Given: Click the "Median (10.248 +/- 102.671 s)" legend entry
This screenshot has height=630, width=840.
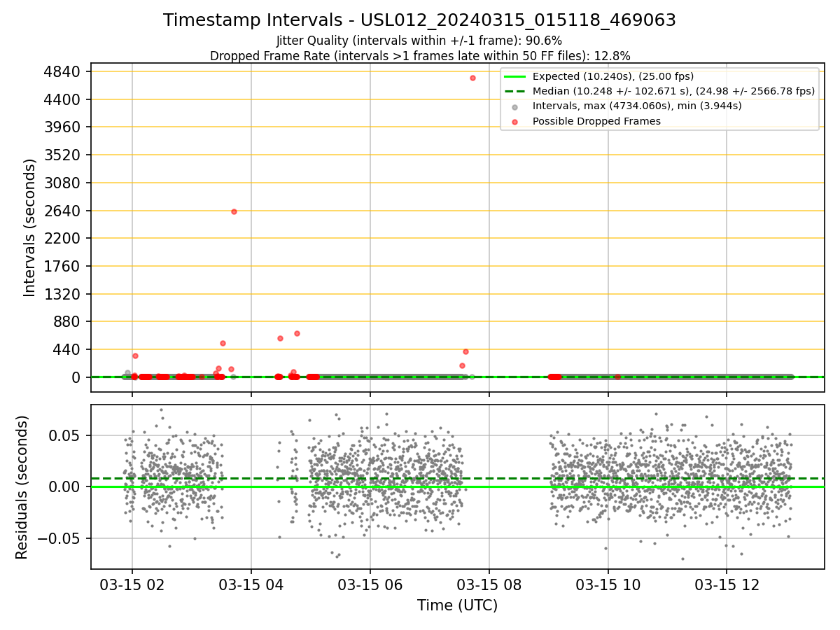Looking at the screenshot, I should click(x=673, y=91).
